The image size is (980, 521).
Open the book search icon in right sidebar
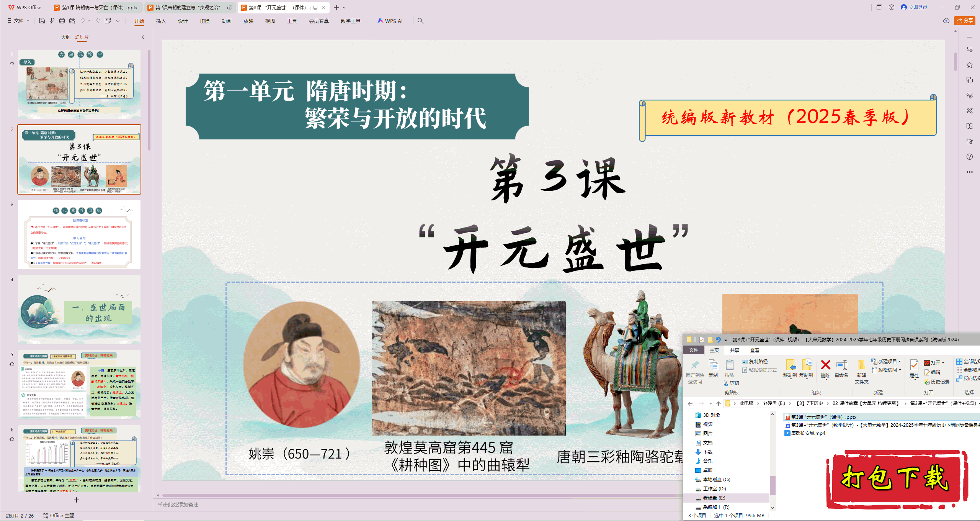970,126
